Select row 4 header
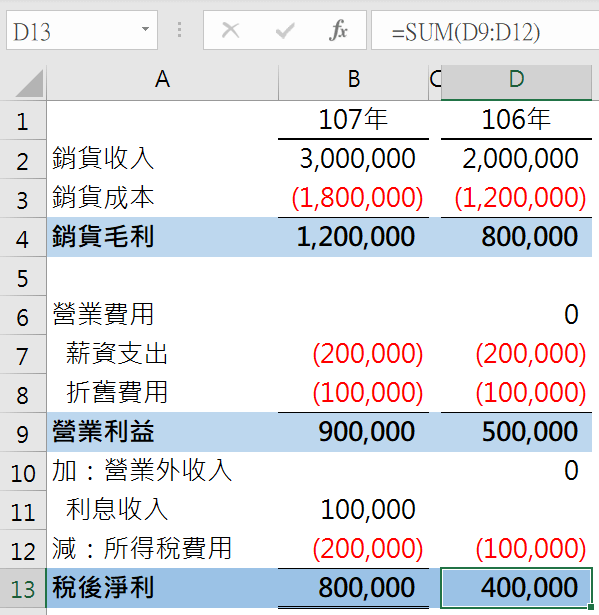The height and width of the screenshot is (615, 599). click(x=23, y=238)
